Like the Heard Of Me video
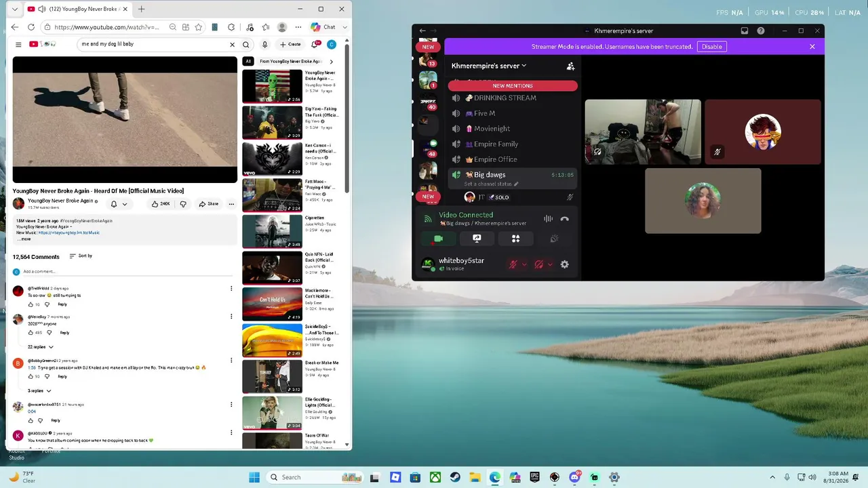868x488 pixels. [161, 204]
